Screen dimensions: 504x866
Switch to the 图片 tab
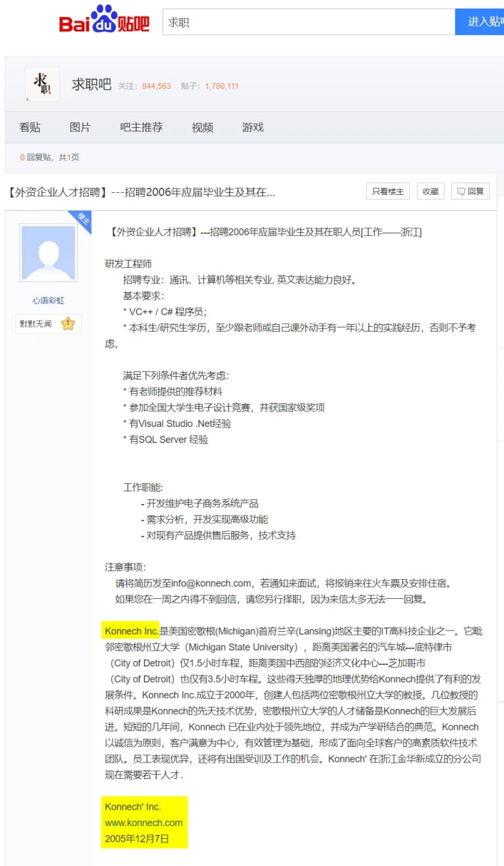80,127
